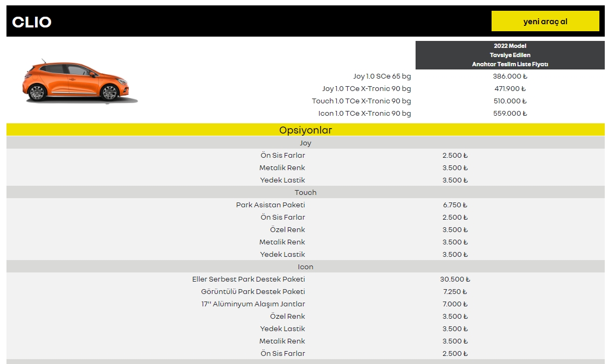Screen dimensions: 608x364
Task: Click the Park Asistan Paketi option
Action: click(x=271, y=205)
